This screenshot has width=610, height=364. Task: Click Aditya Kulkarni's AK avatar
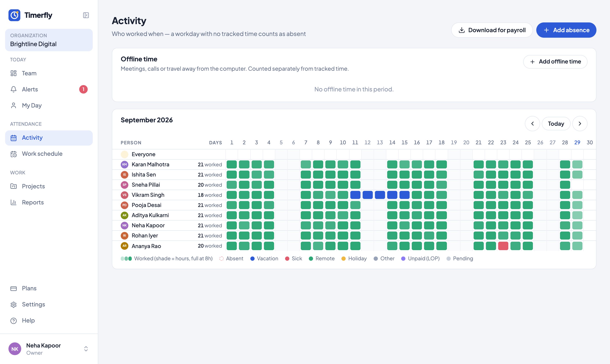pyautogui.click(x=125, y=215)
